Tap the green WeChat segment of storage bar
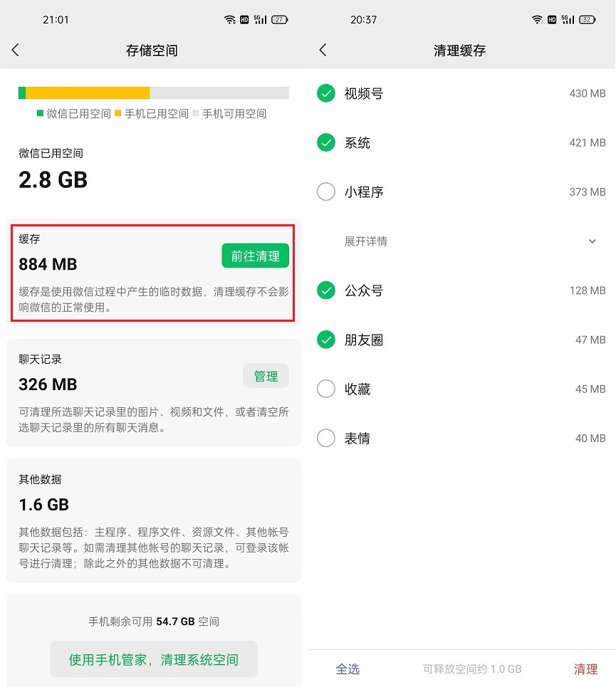The width and height of the screenshot is (616, 687). (22, 93)
